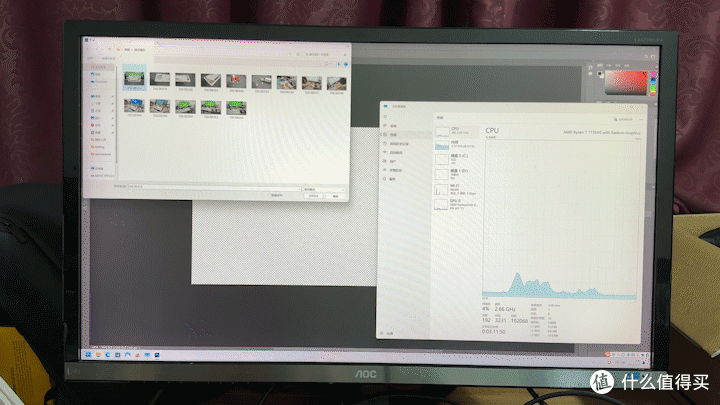Screen dimensions: 720x405
Task: Click the Photoshop search icon at top right
Action: click(x=646, y=56)
